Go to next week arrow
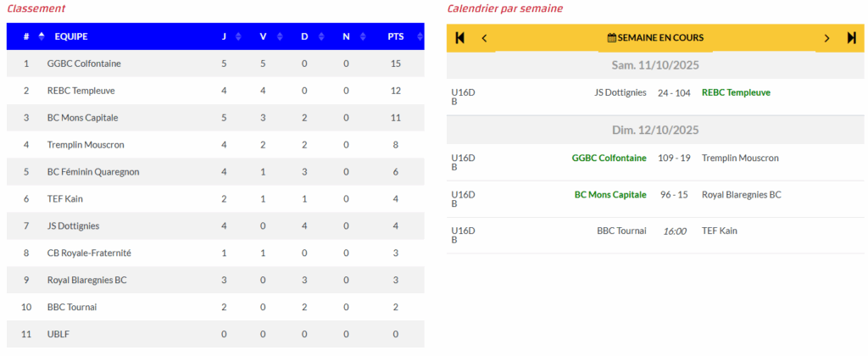Viewport: 868px width, 356px height. click(827, 37)
